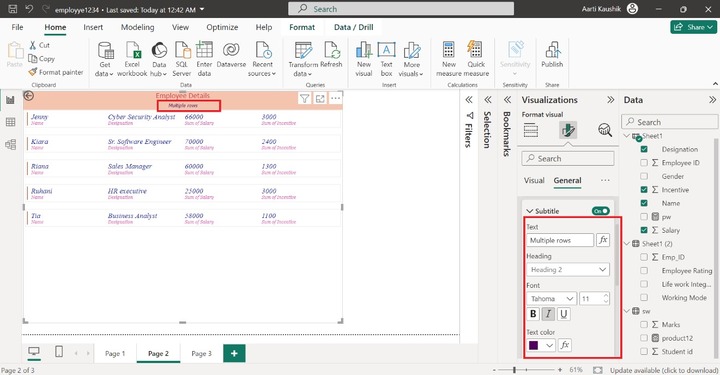This screenshot has width=720, height=375.
Task: Go to Page 3
Action: point(201,353)
